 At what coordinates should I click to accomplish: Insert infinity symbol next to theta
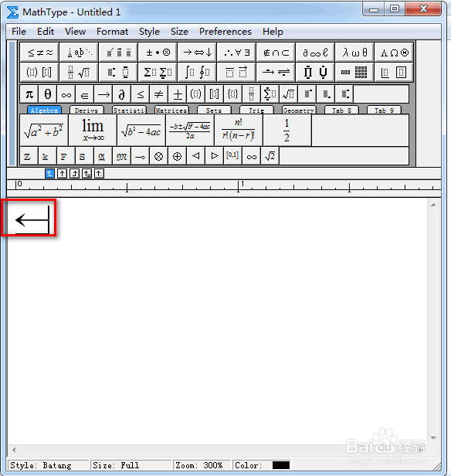pyautogui.click(x=66, y=94)
